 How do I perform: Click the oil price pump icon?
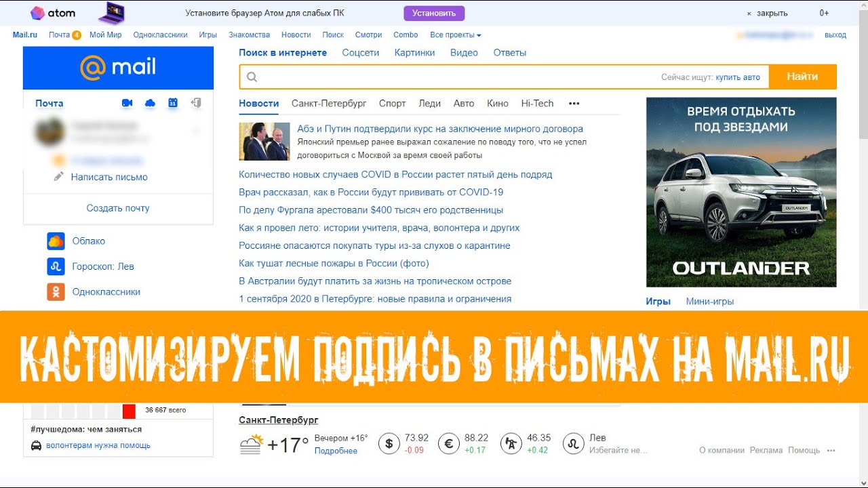511,443
